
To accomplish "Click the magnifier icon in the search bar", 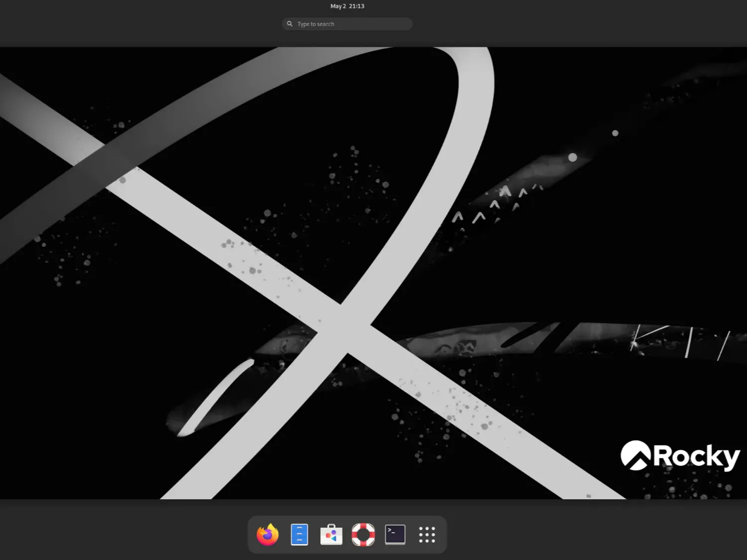I will [x=290, y=23].
